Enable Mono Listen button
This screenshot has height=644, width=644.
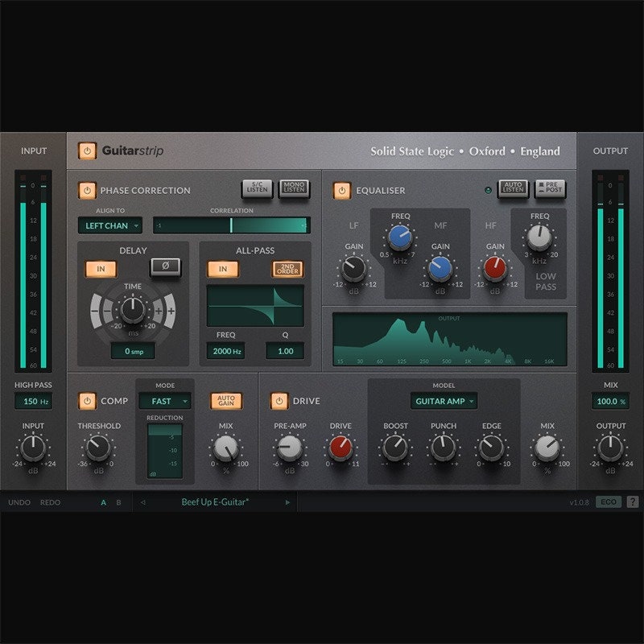tap(294, 188)
